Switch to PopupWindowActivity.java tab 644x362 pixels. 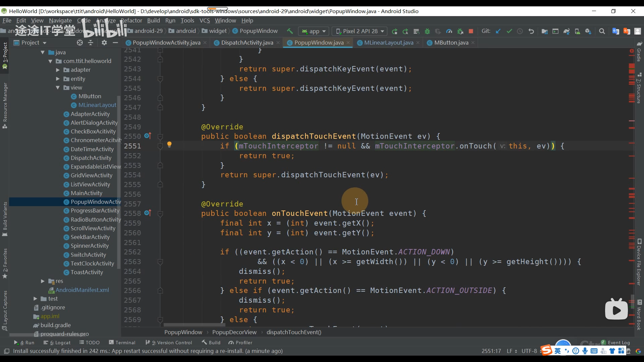click(166, 43)
